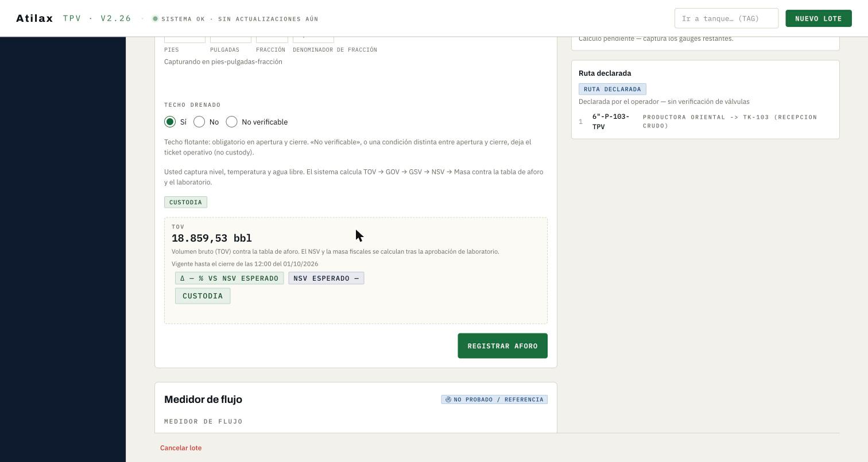Click route line '6"-P-103-TPV'

coord(611,122)
